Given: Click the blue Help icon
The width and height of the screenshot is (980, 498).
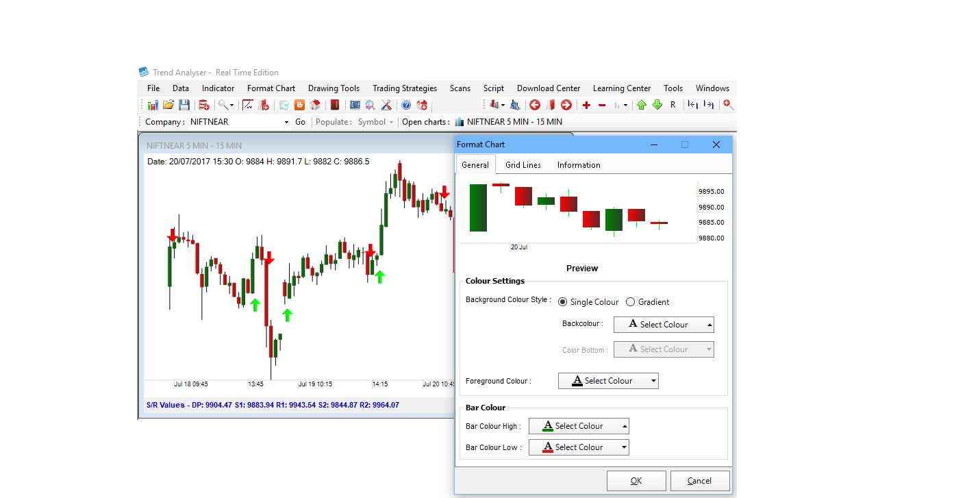Looking at the screenshot, I should click(406, 104).
